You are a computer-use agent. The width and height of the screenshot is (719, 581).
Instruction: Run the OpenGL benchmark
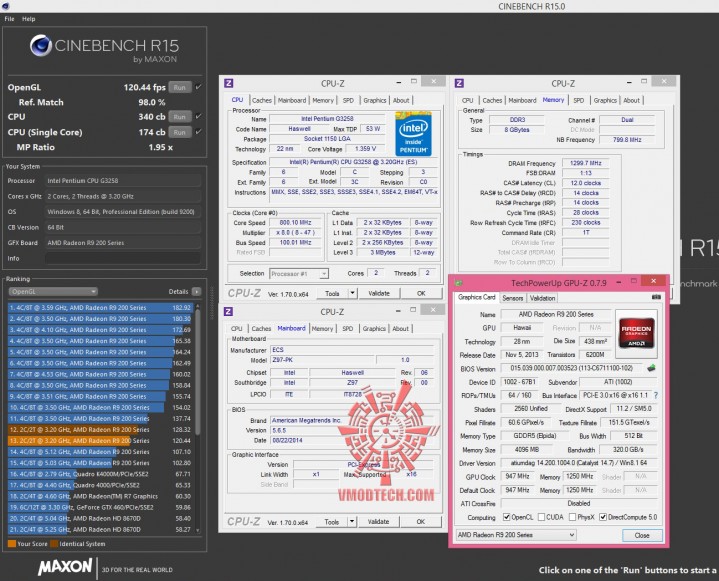point(180,87)
